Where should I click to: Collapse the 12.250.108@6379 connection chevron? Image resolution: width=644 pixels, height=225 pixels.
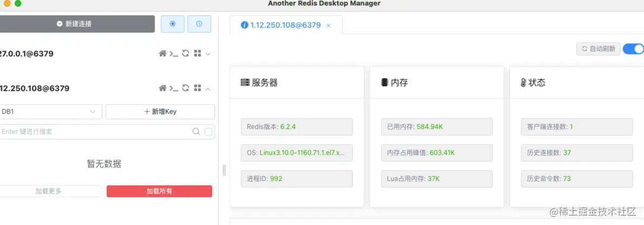click(x=208, y=88)
